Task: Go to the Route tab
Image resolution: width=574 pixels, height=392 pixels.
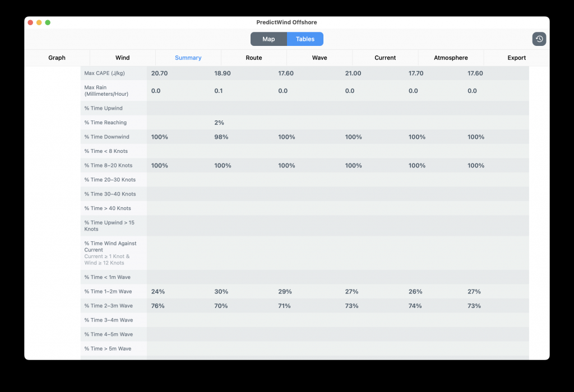Action: point(253,58)
